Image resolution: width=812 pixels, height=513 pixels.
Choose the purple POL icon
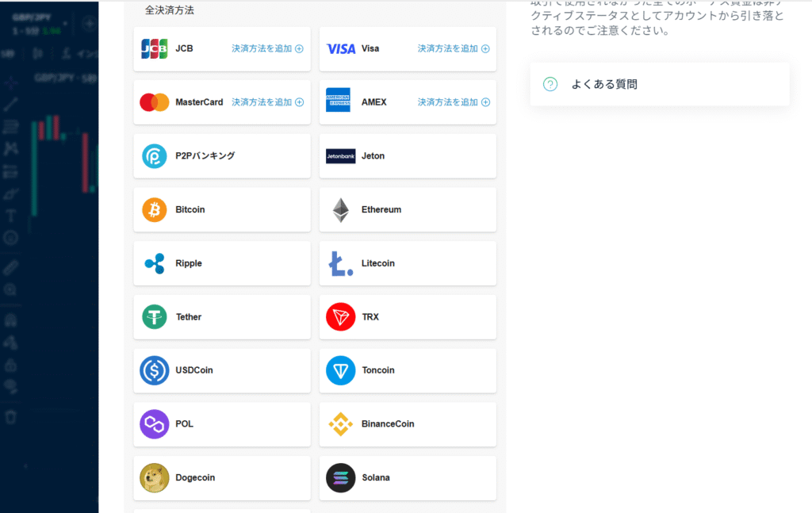[155, 424]
